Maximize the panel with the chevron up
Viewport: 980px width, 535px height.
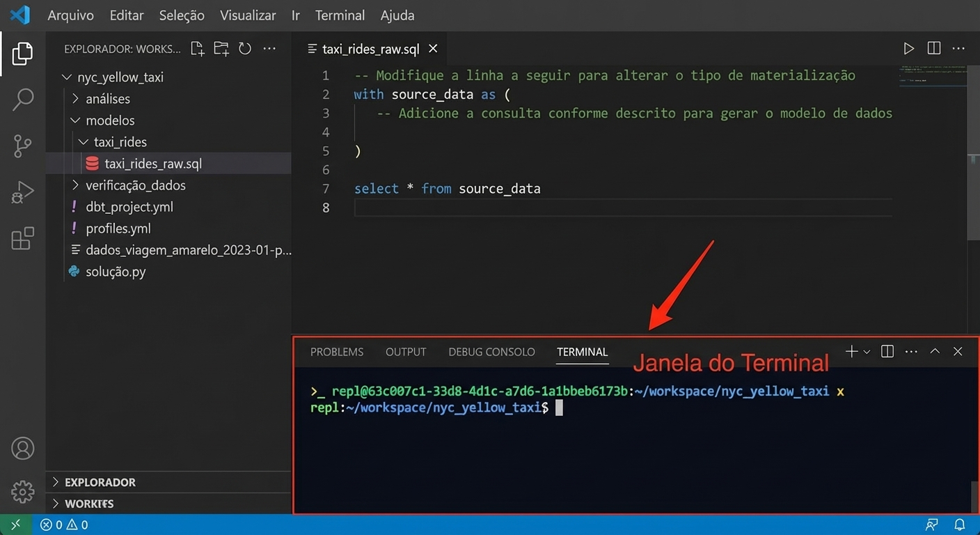[x=935, y=352]
